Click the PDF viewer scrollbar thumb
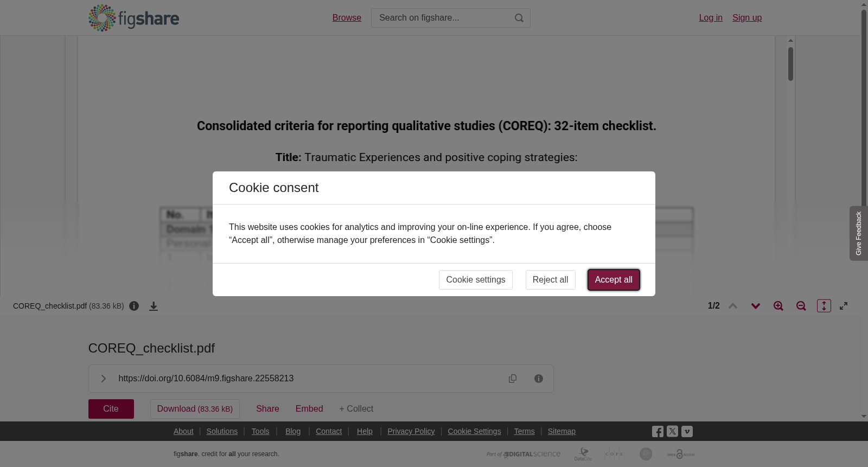 click(791, 64)
